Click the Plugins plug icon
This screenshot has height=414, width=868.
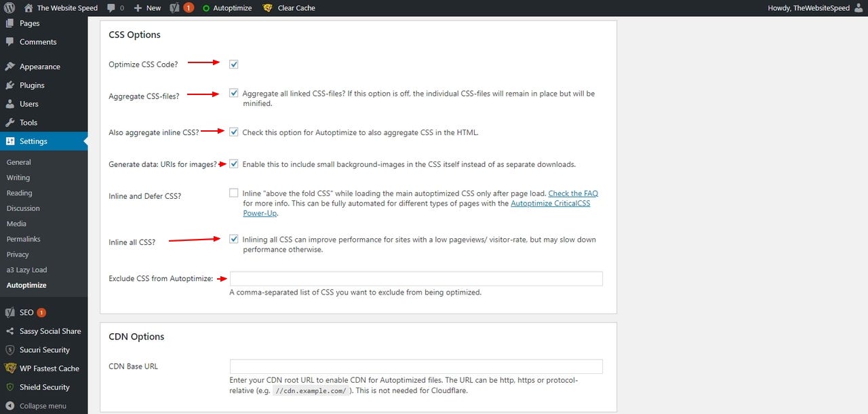coord(9,86)
